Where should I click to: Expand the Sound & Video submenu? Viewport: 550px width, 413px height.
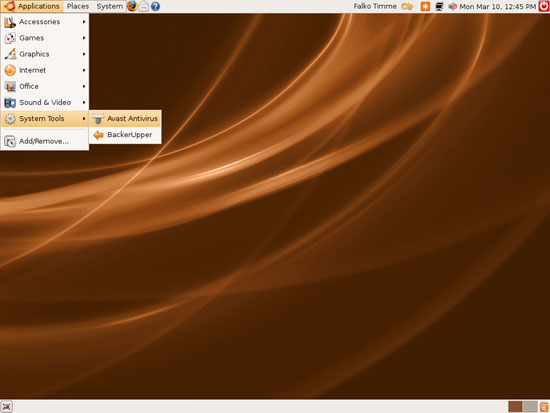tap(45, 102)
